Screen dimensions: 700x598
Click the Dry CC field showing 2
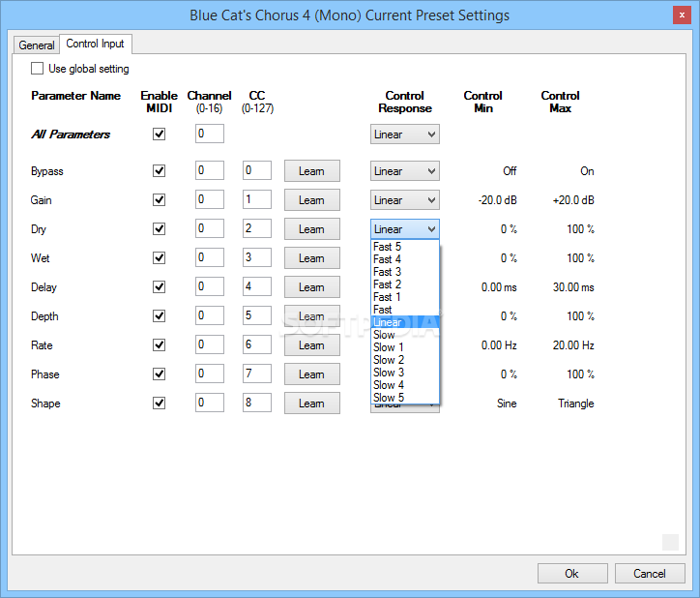tap(256, 228)
